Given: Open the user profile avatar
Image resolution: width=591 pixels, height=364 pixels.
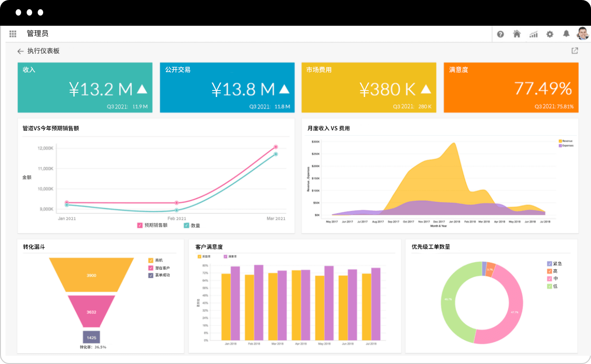Looking at the screenshot, I should pos(582,34).
